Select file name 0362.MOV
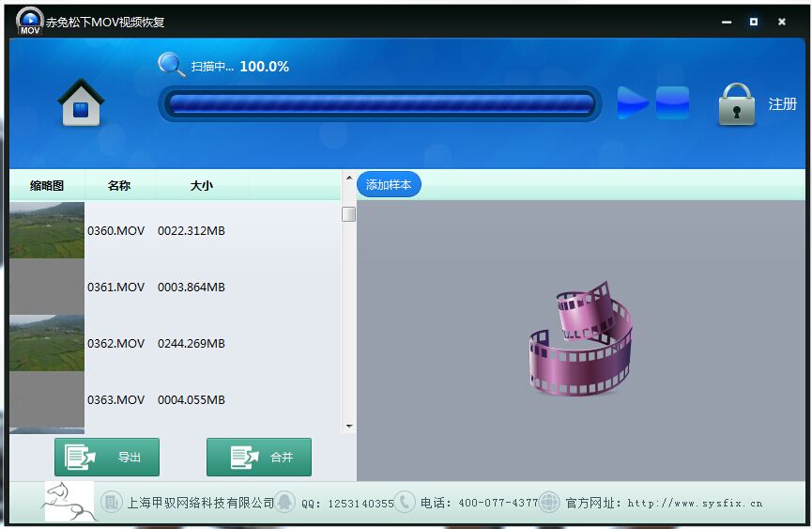This screenshot has height=529, width=812. (116, 344)
